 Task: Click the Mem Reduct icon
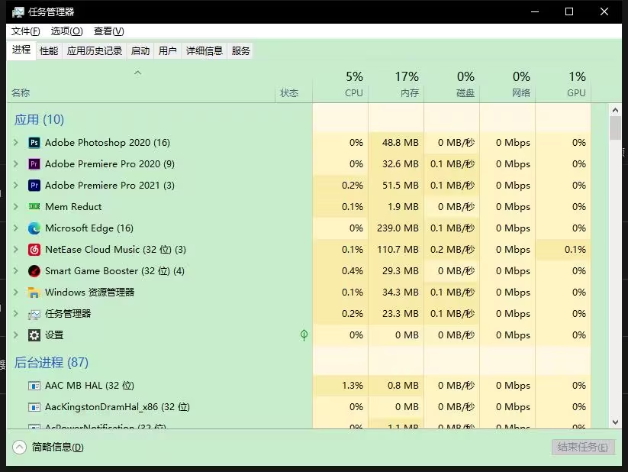click(34, 207)
